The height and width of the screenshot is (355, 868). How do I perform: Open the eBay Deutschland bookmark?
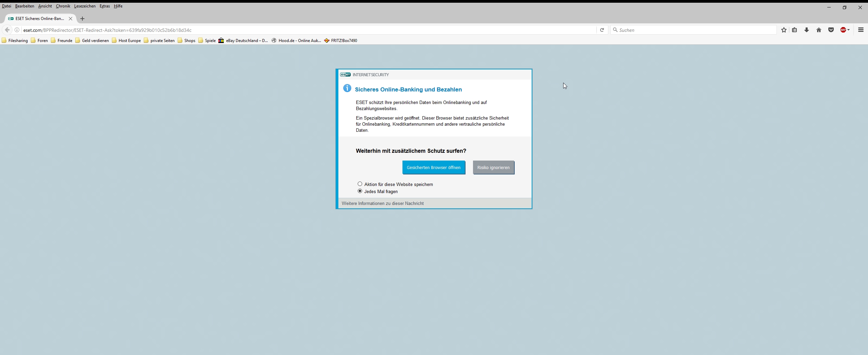[x=243, y=40]
